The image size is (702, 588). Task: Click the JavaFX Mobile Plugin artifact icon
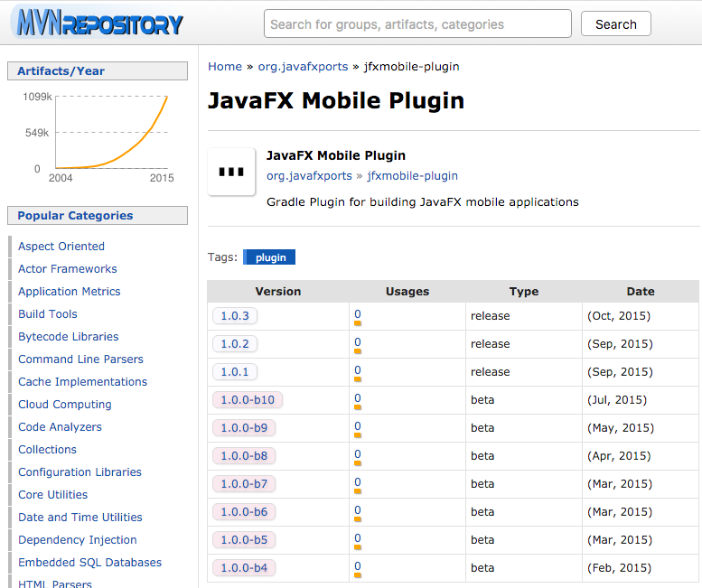tap(231, 171)
